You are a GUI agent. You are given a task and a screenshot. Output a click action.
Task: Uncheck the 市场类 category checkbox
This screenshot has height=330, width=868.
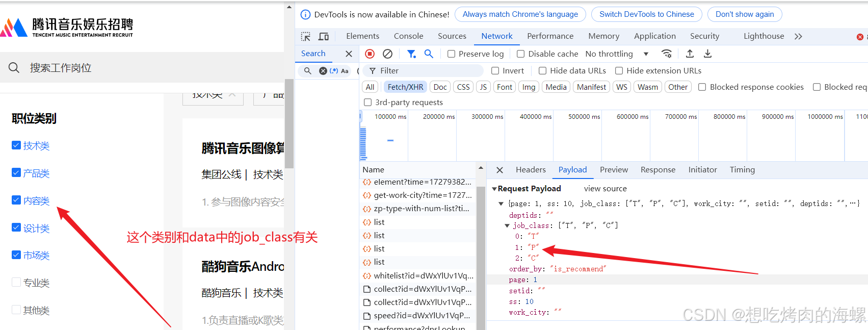(x=16, y=255)
